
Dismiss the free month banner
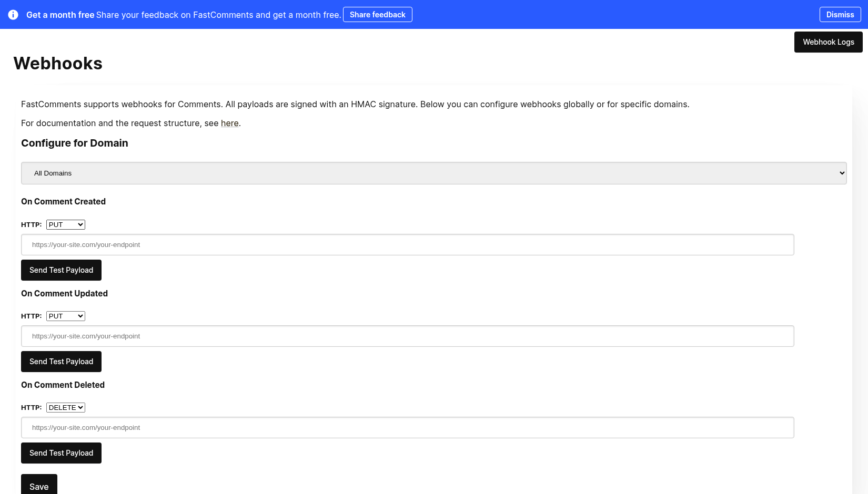(x=840, y=15)
